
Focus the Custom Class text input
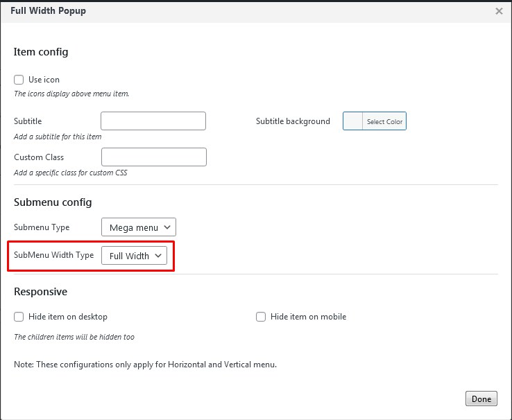(x=153, y=157)
